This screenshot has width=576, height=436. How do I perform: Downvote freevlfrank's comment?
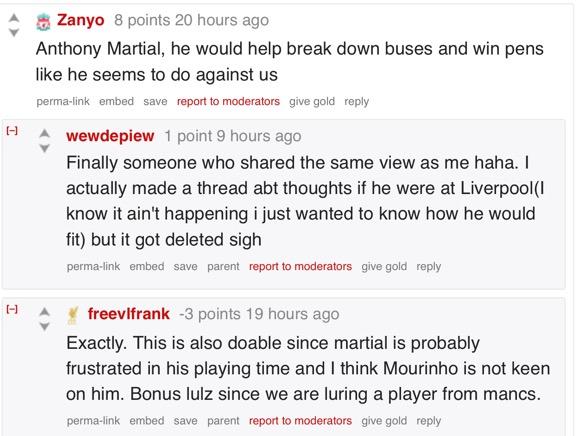click(44, 326)
